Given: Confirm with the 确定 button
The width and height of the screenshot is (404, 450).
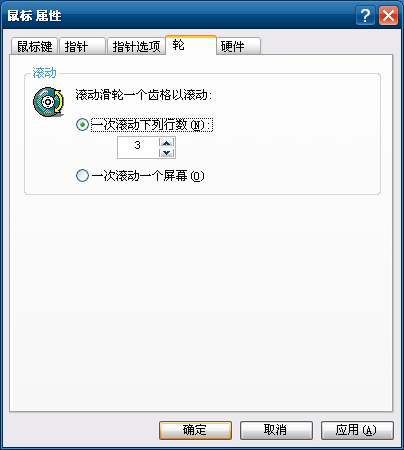Looking at the screenshot, I should (195, 430).
